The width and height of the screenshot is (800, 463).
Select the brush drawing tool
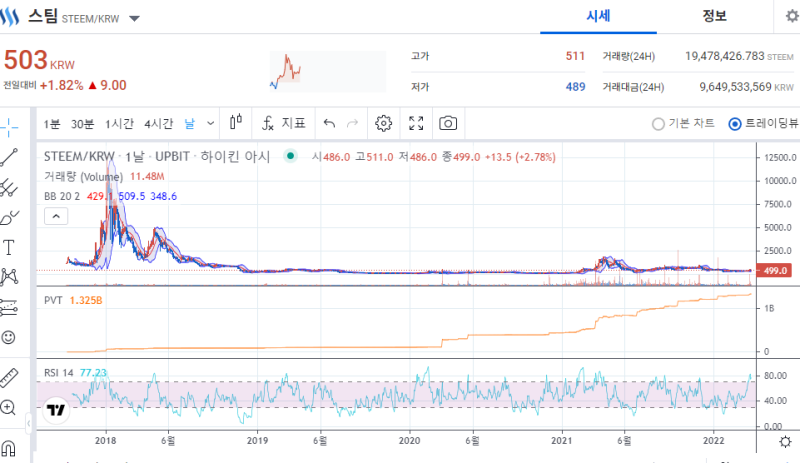tap(9, 218)
